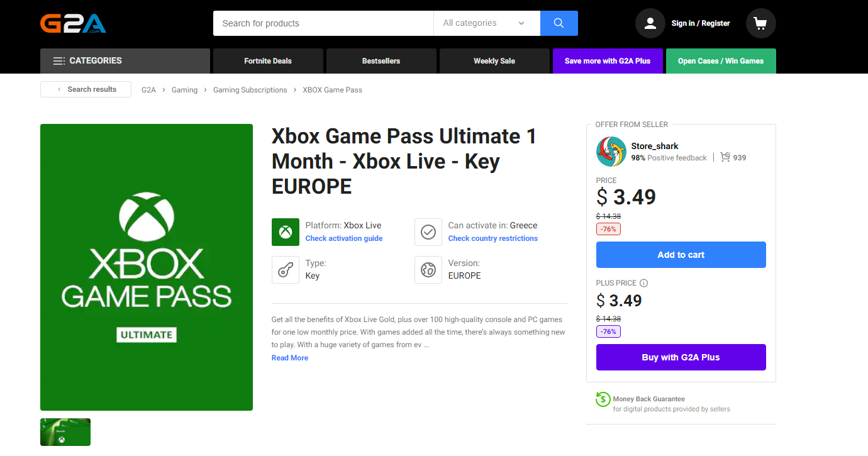Click the key type icon
Viewport: 868px width, 456px height.
(286, 270)
